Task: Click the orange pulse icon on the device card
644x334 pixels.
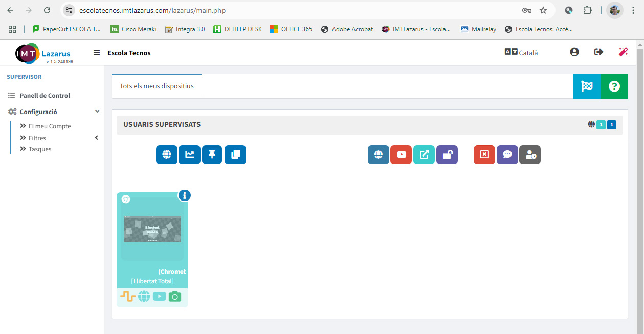Action: pyautogui.click(x=127, y=296)
